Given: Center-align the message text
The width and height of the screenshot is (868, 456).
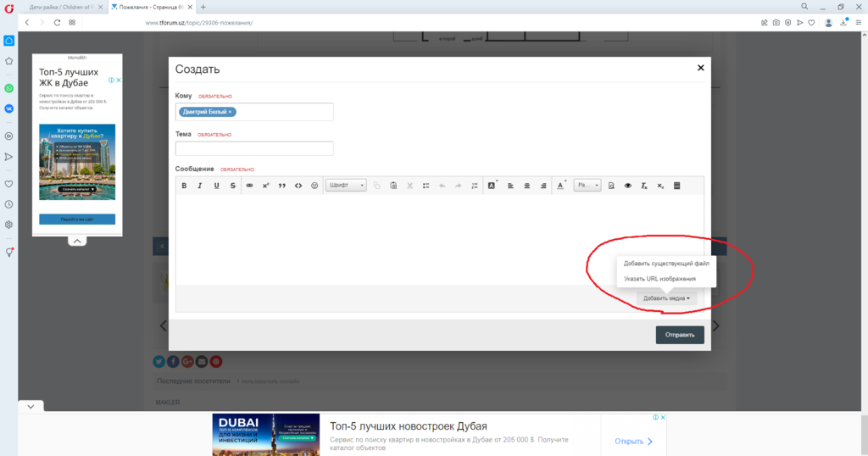Looking at the screenshot, I should 526,186.
